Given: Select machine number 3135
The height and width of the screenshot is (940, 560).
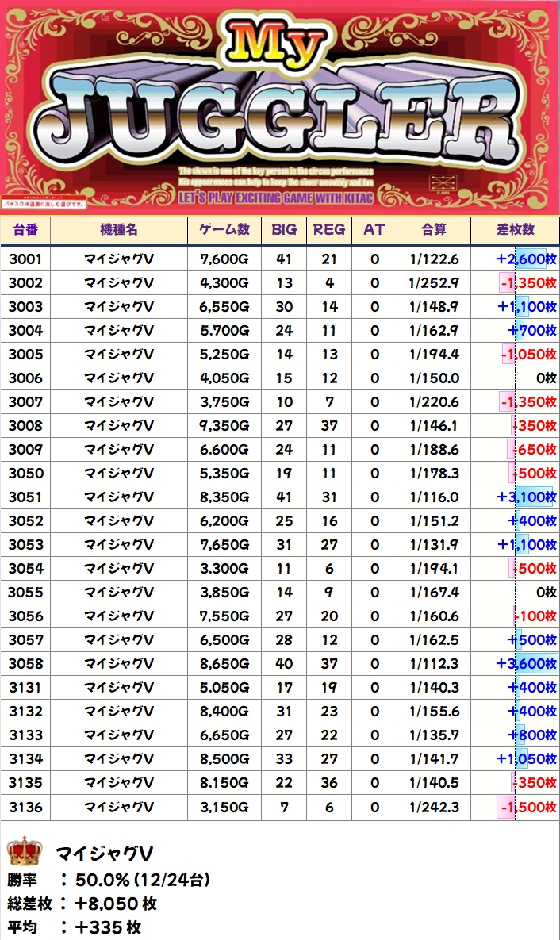Looking at the screenshot, I should click(x=25, y=782).
